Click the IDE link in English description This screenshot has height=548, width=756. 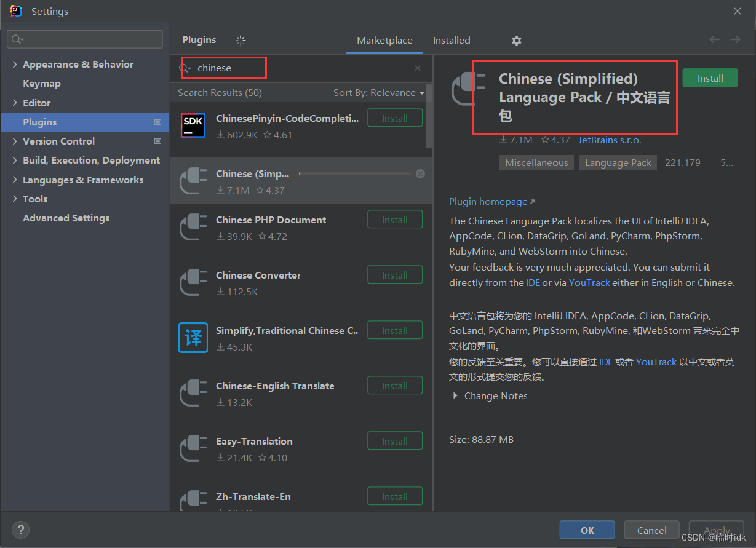(533, 283)
